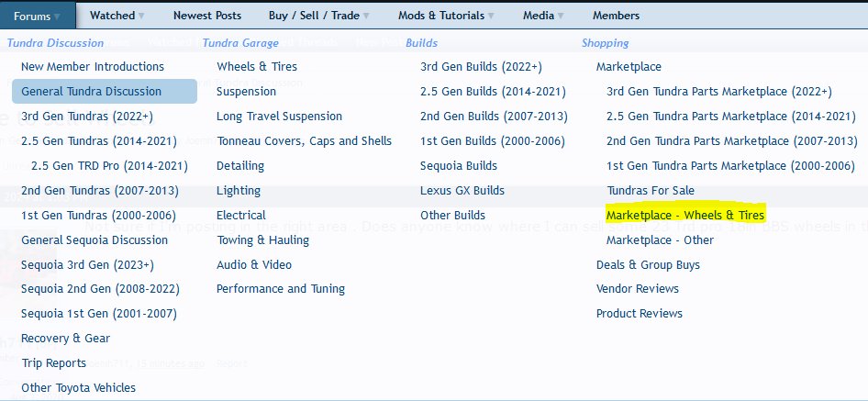Open 2.5 Gen Tundras (2014-2021) forum

coord(99,140)
